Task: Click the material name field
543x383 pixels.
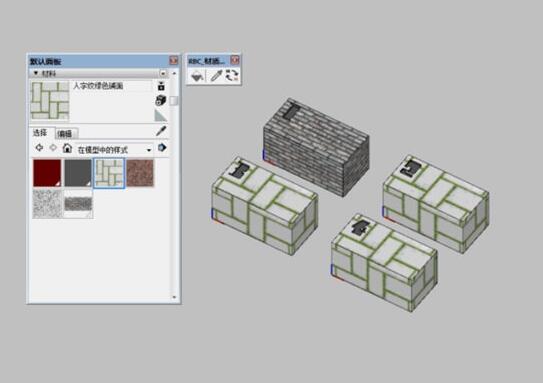Action: pos(112,86)
